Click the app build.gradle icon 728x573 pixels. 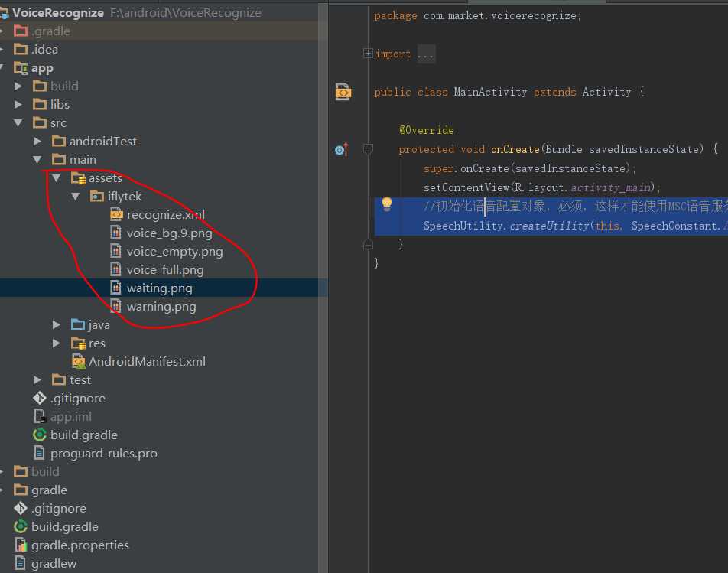click(x=40, y=435)
